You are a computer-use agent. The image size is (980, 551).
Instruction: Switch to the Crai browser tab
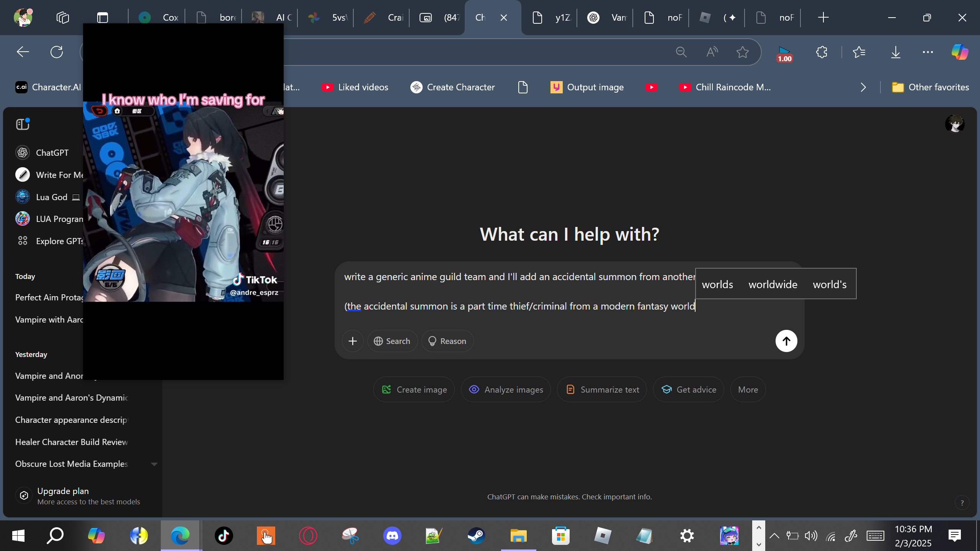tap(383, 18)
